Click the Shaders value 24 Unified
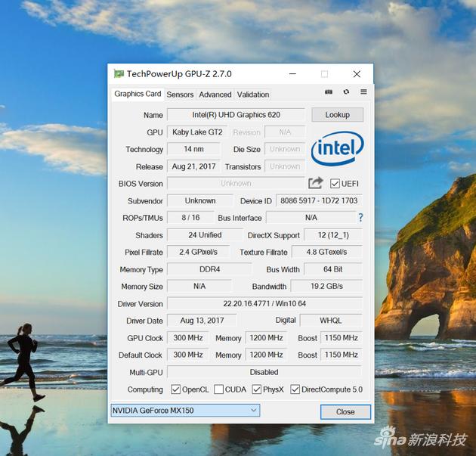Image resolution: width=476 pixels, height=456 pixels. coord(205,235)
